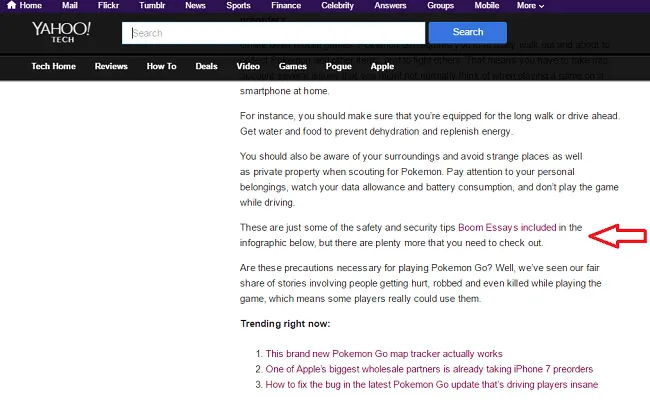Open the Pokemon Go update bug article
Viewport: 650px width, 407px height.
tap(432, 384)
